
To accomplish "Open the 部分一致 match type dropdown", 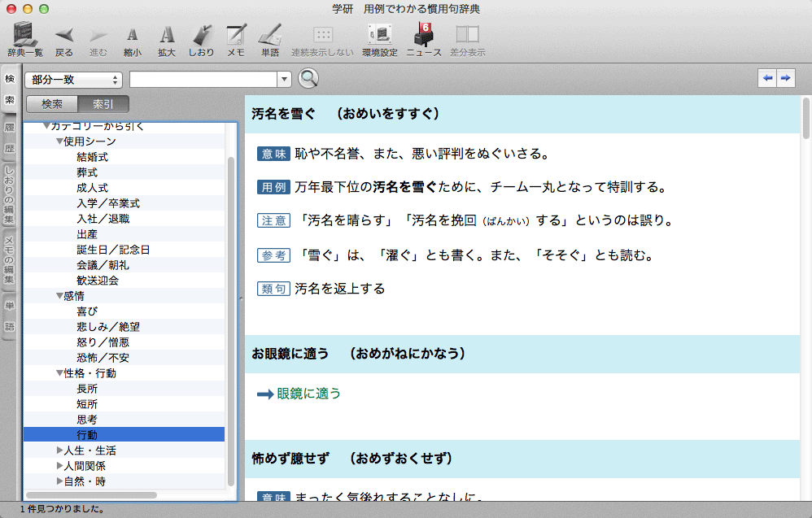I will (74, 80).
